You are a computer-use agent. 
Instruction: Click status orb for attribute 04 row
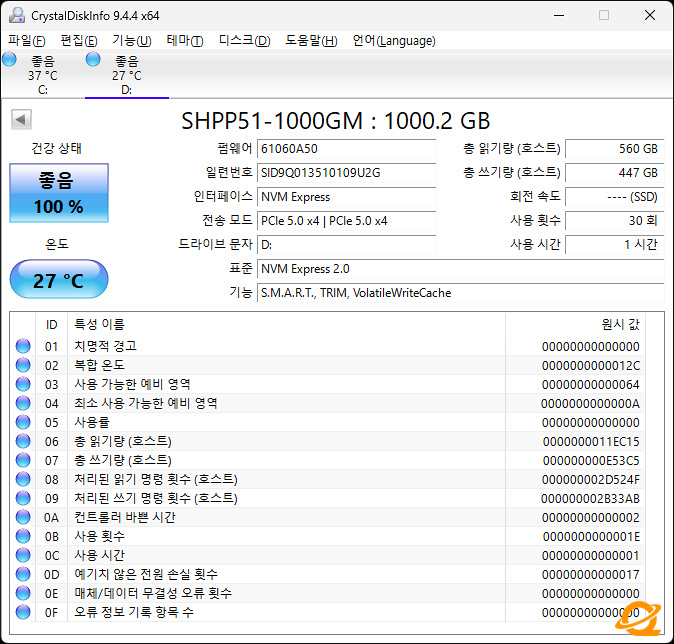point(23,403)
